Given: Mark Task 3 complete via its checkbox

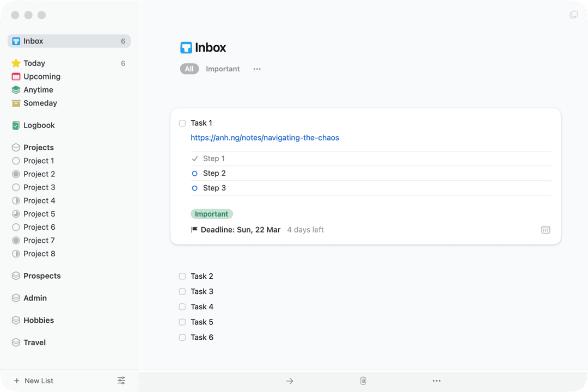Looking at the screenshot, I should point(182,291).
